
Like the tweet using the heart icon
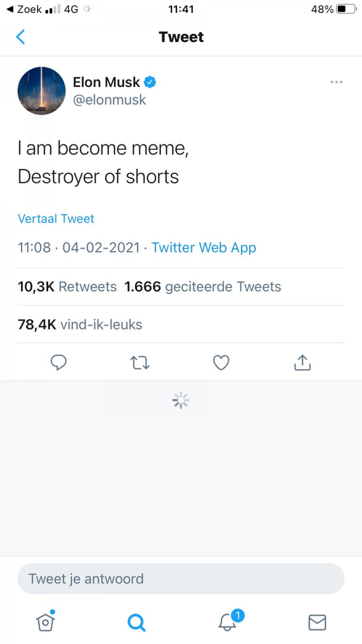click(221, 362)
